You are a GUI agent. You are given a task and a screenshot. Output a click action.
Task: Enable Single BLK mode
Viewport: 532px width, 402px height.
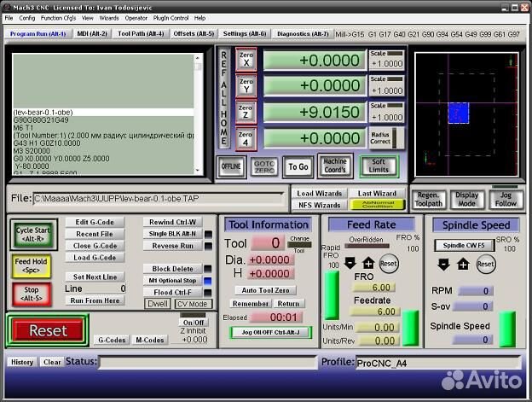(x=172, y=233)
